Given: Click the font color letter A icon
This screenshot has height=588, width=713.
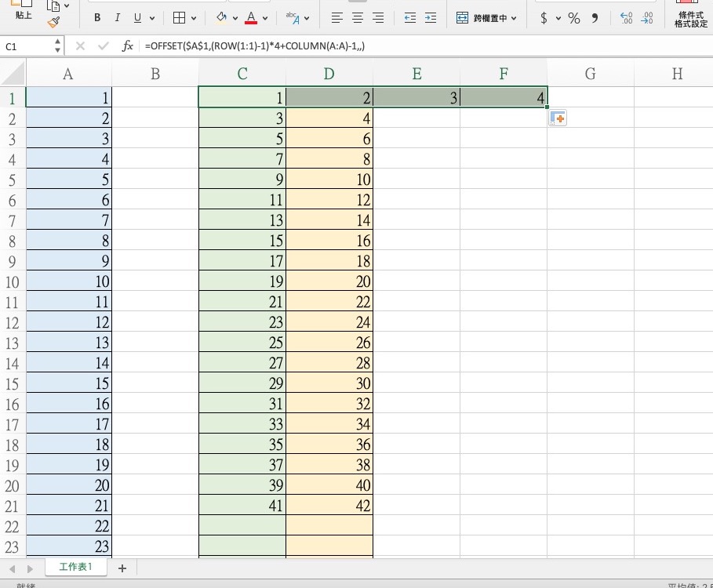Looking at the screenshot, I should (250, 17).
